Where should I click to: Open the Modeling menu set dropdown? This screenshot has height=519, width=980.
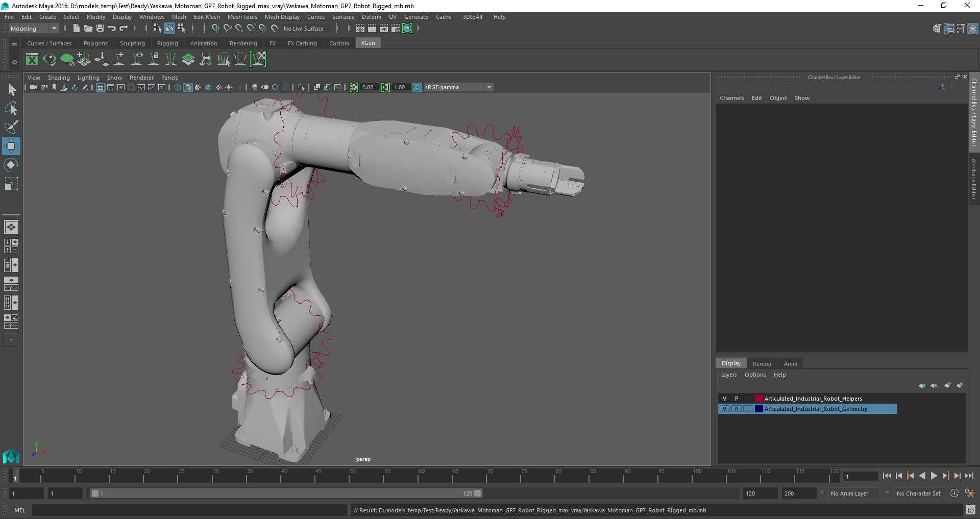click(x=34, y=29)
